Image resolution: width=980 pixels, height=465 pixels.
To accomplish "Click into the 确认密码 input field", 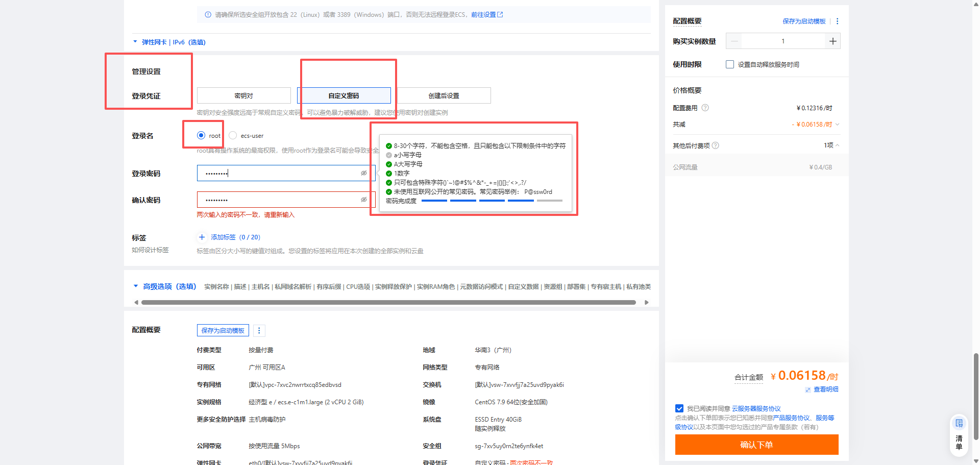I will pyautogui.click(x=286, y=200).
